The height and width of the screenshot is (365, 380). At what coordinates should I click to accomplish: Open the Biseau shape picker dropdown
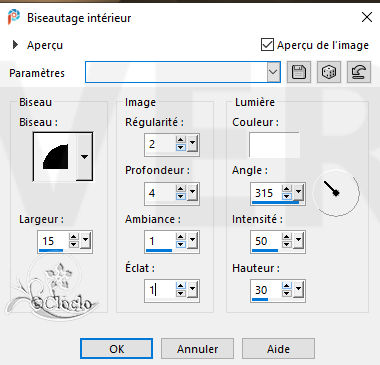click(x=85, y=156)
